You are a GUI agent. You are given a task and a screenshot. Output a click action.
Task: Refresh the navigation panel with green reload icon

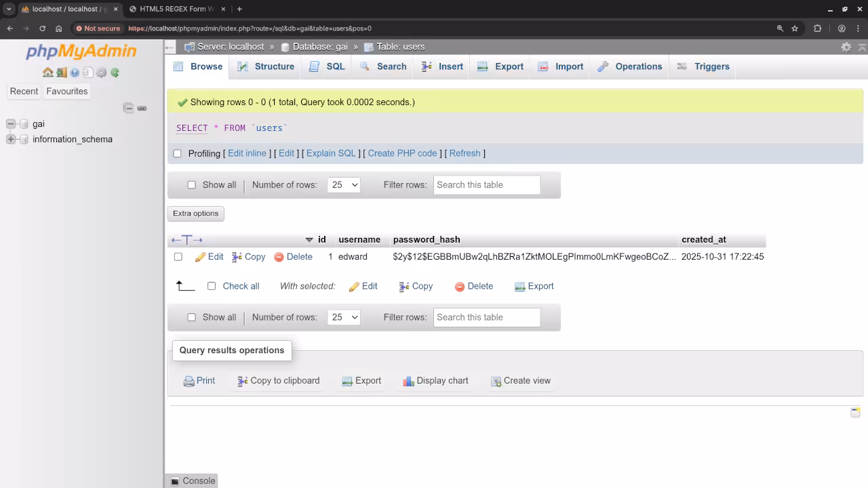[114, 73]
